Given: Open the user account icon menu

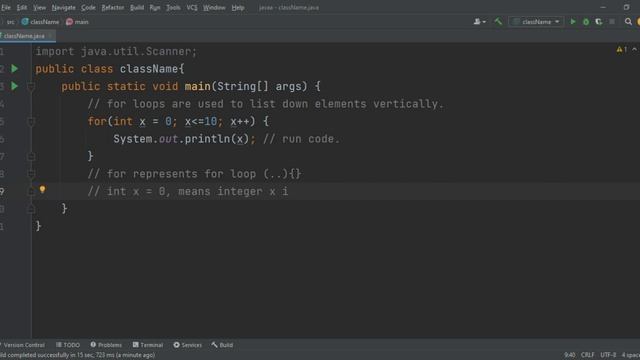Looking at the screenshot, I should 480,22.
